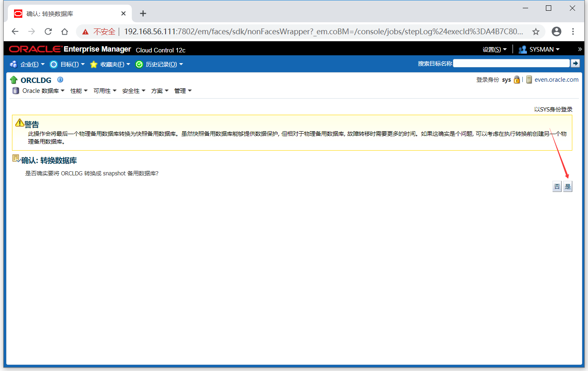Viewport: 588px width, 371px height.
Task: Click the 确认: 转换数据库 heading
Action: coord(49,161)
